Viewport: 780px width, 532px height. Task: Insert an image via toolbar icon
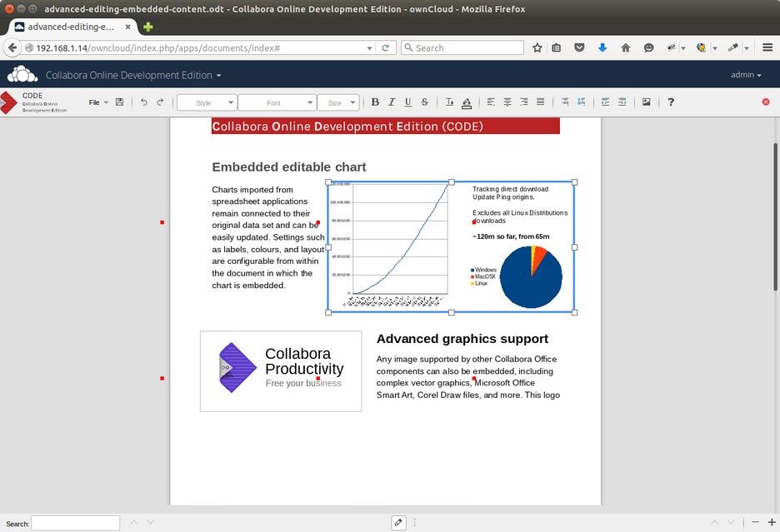[x=646, y=102]
